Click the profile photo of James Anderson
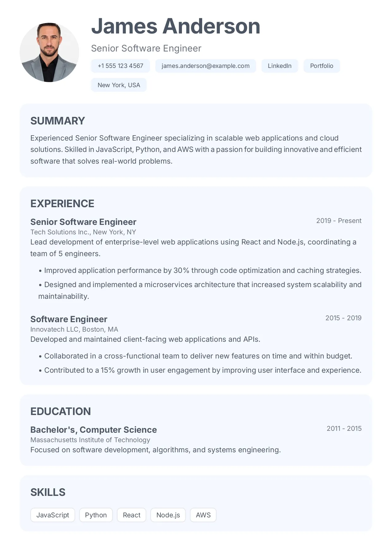 click(49, 52)
